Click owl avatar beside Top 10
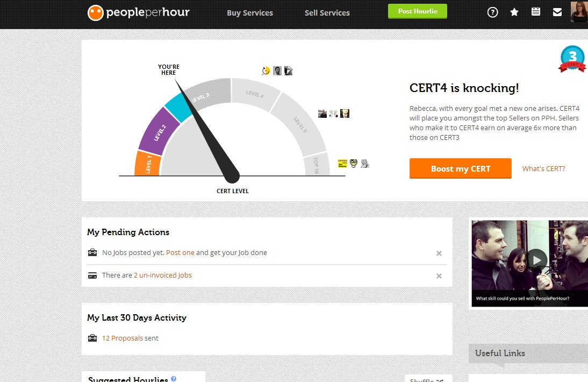The image size is (588, 382). coord(354,163)
